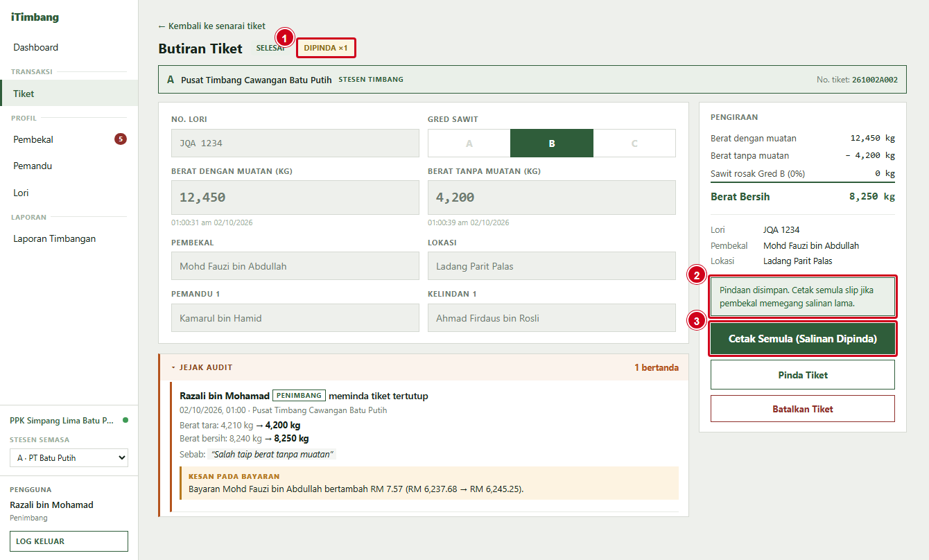Open the Lori sidebar item

click(69, 193)
